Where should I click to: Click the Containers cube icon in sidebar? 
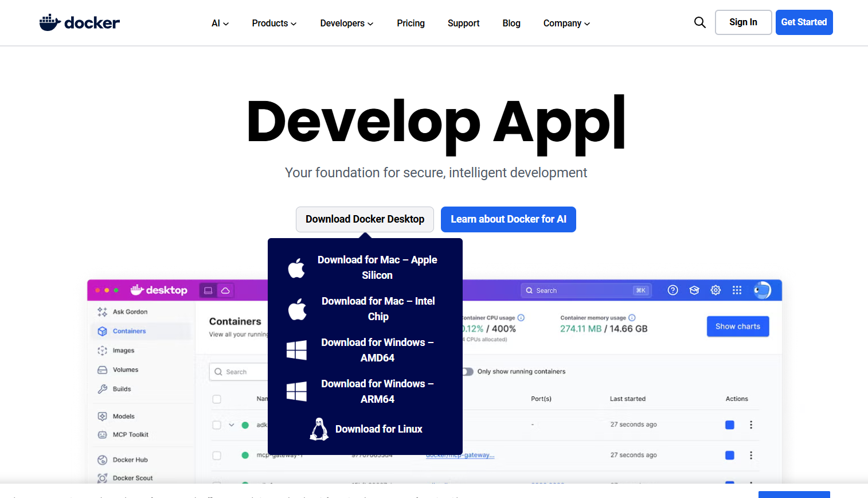pos(102,331)
